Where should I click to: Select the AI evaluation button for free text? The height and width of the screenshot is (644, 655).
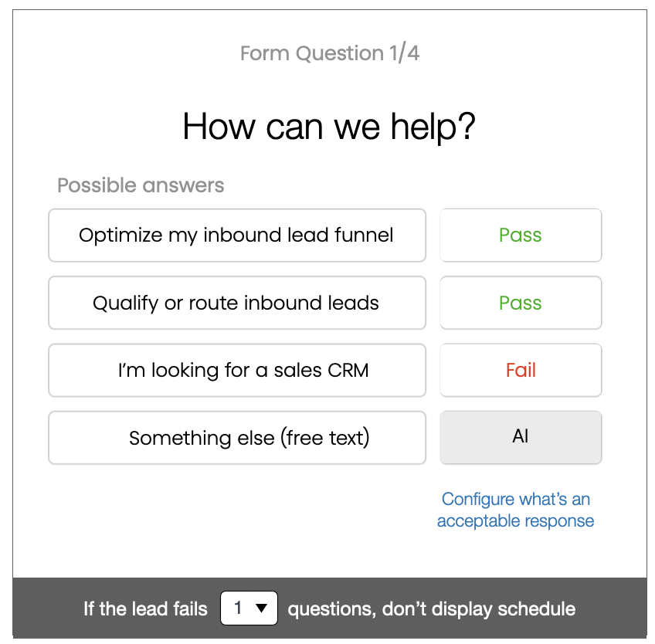click(521, 437)
